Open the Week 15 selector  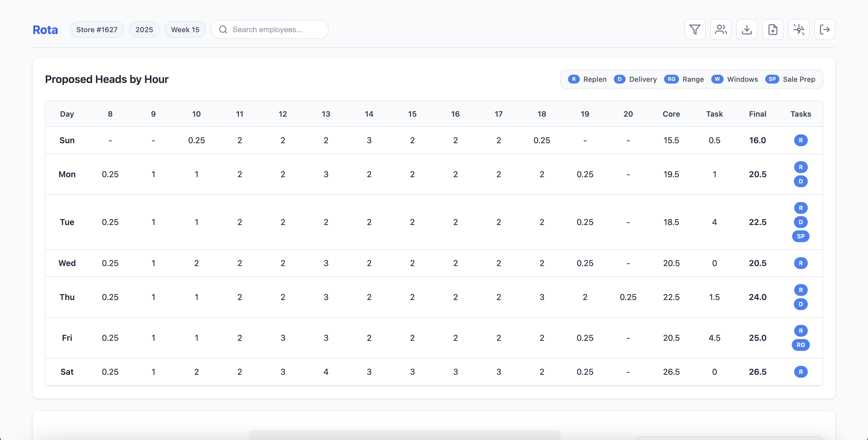pyautogui.click(x=185, y=29)
